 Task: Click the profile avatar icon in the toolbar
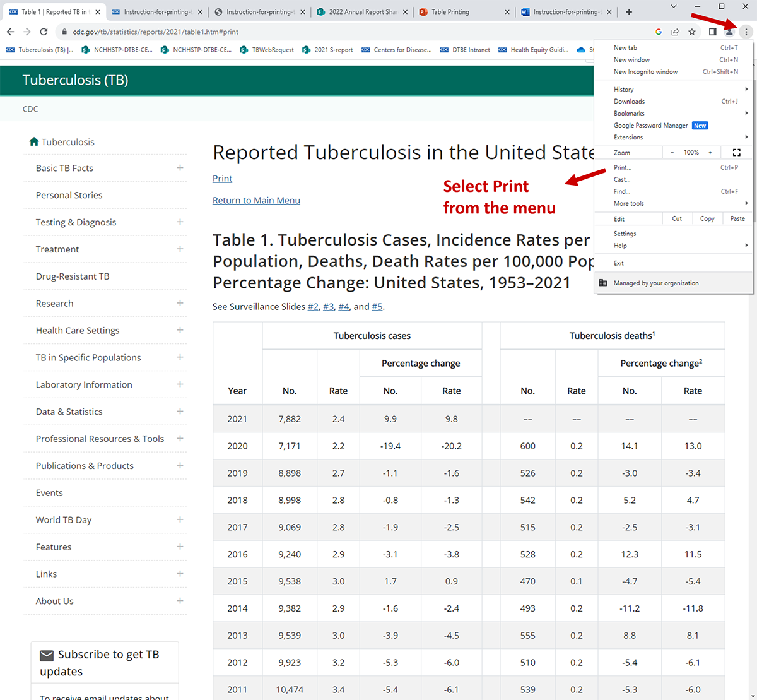(729, 31)
